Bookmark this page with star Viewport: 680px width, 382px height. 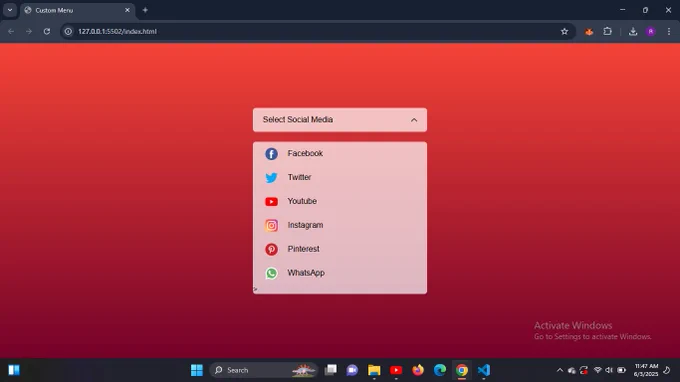[x=564, y=31]
